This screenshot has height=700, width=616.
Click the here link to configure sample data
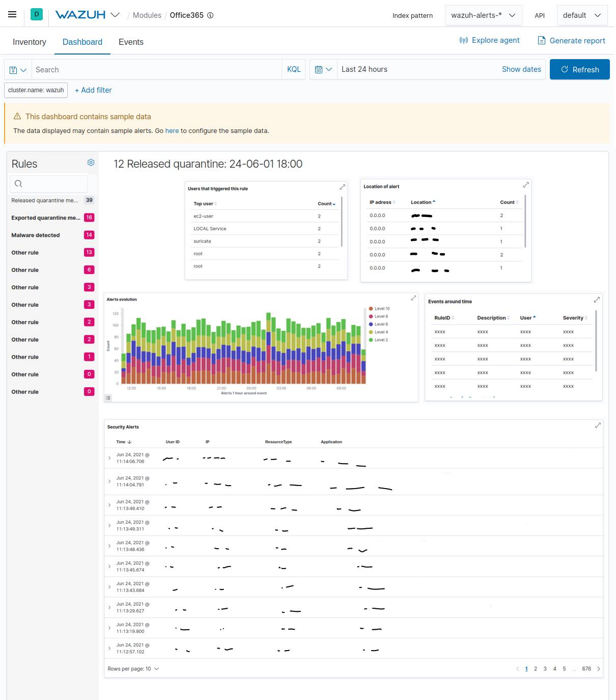172,130
